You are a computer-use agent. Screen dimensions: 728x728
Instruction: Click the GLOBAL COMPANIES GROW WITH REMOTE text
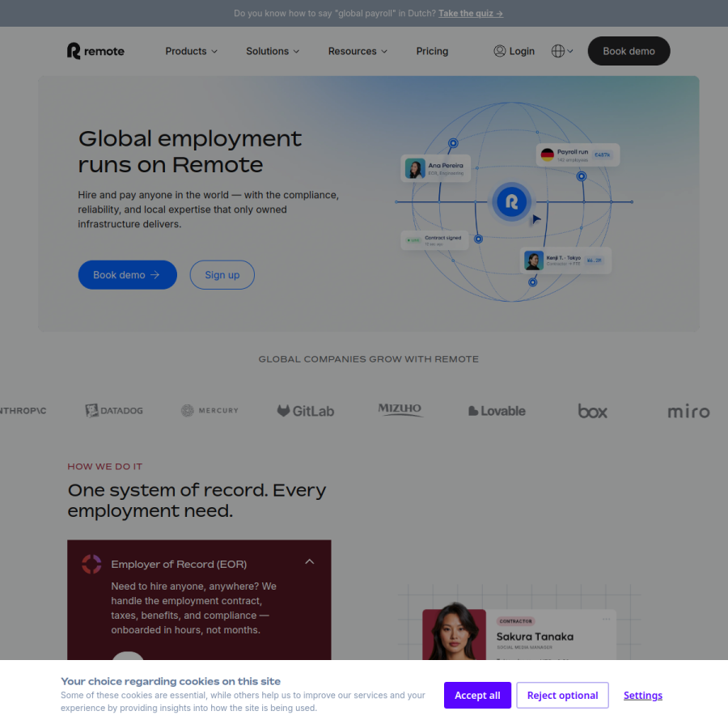(369, 359)
